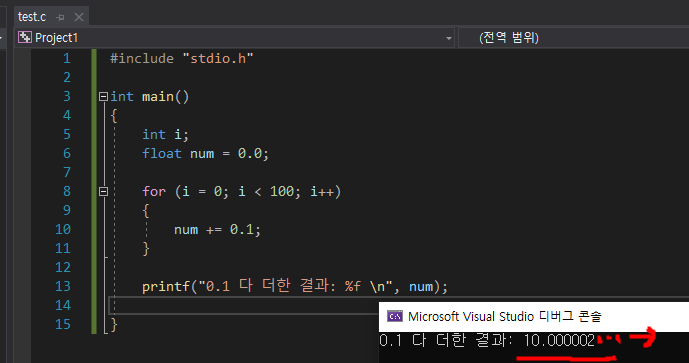
Task: Click the 'float num = 0.0;' line
Action: click(x=205, y=153)
